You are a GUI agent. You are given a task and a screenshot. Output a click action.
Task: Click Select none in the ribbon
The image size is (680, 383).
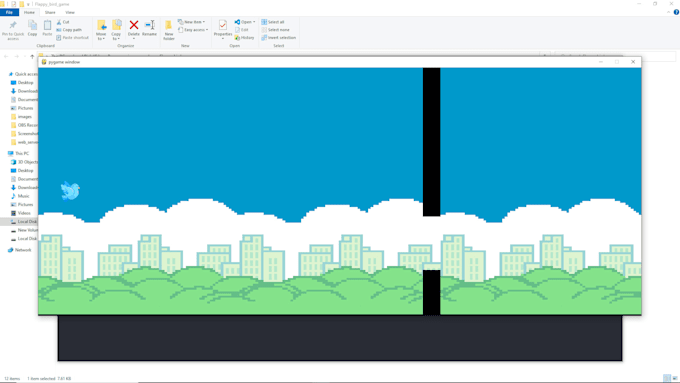pos(275,30)
